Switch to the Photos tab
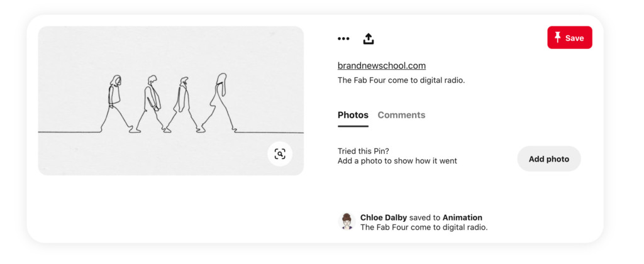The width and height of the screenshot is (644, 264). (353, 115)
